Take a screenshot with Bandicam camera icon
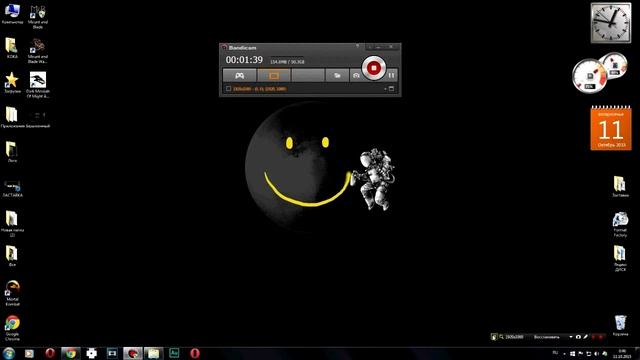640x360 pixels. point(356,76)
